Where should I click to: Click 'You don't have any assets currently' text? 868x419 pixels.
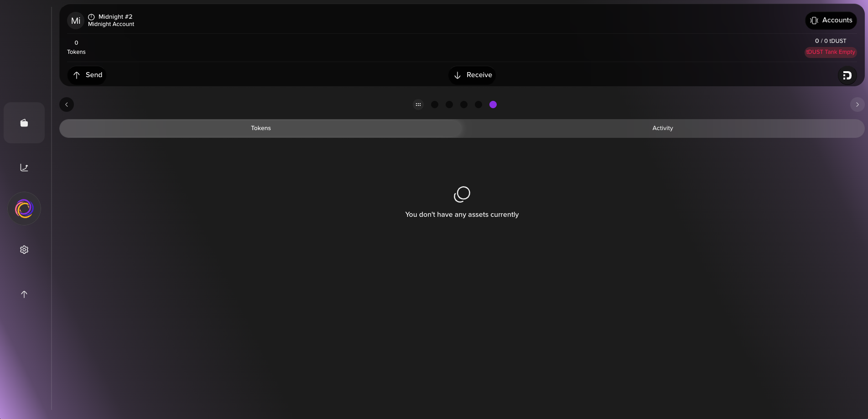point(462,215)
